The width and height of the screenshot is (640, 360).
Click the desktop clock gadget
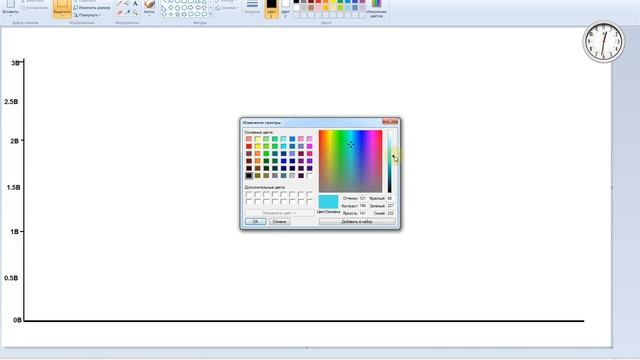(x=603, y=42)
